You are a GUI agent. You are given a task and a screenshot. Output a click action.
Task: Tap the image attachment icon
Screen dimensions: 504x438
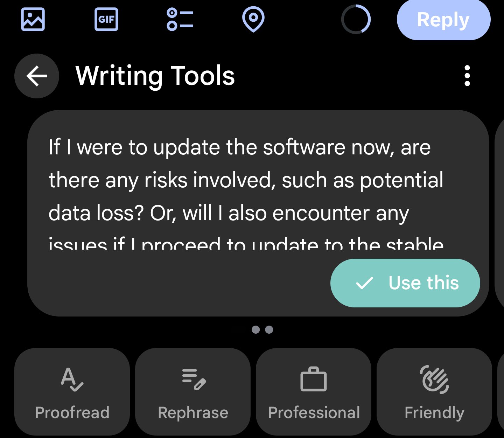coord(33,19)
